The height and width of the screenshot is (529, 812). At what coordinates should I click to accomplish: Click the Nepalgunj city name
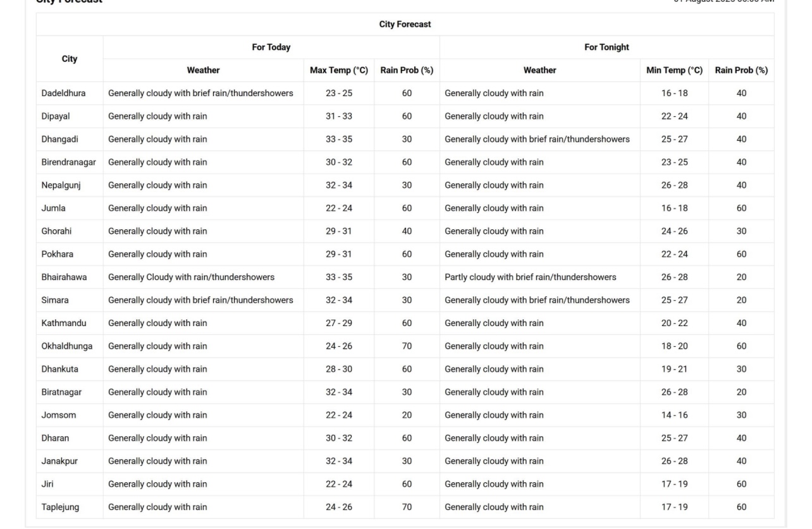click(x=61, y=185)
